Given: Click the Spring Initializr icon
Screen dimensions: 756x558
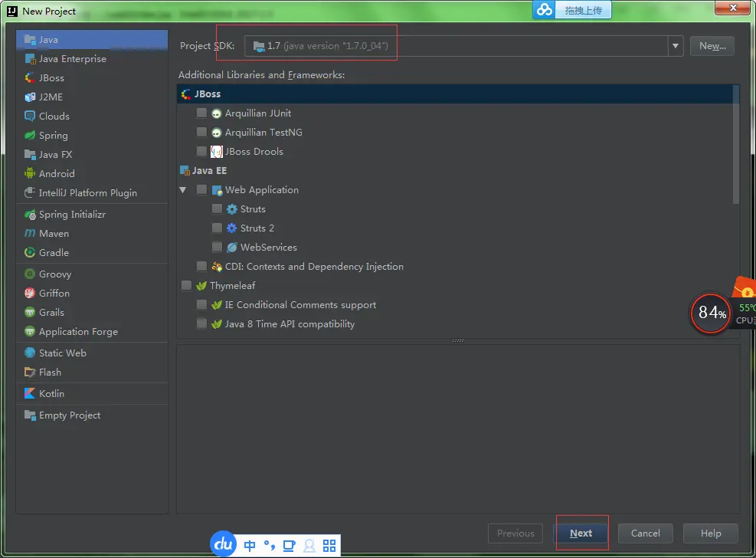Looking at the screenshot, I should pyautogui.click(x=30, y=215).
